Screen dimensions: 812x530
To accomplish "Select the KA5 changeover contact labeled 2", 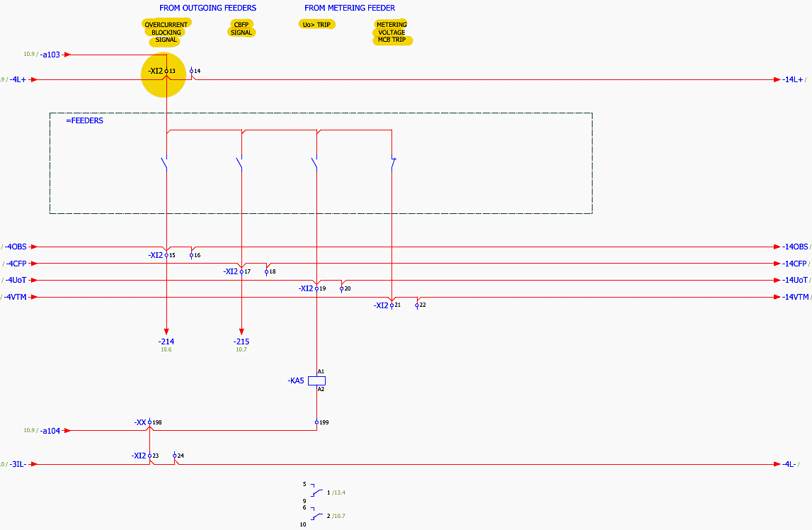I will [316, 514].
